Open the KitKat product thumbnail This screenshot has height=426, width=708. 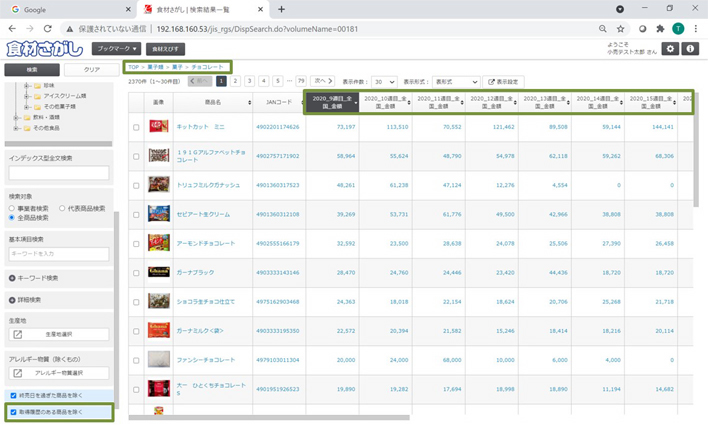159,126
